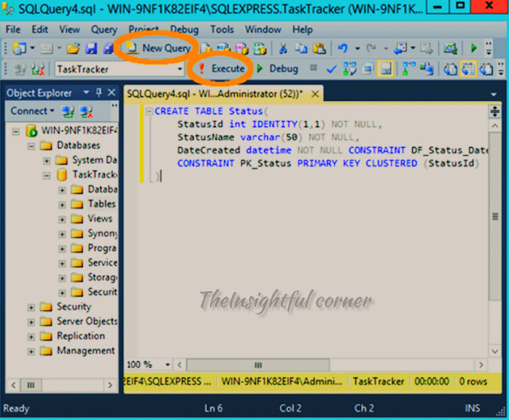
Task: Click Object Explorer's Disconnect icon
Action: pyautogui.click(x=87, y=111)
